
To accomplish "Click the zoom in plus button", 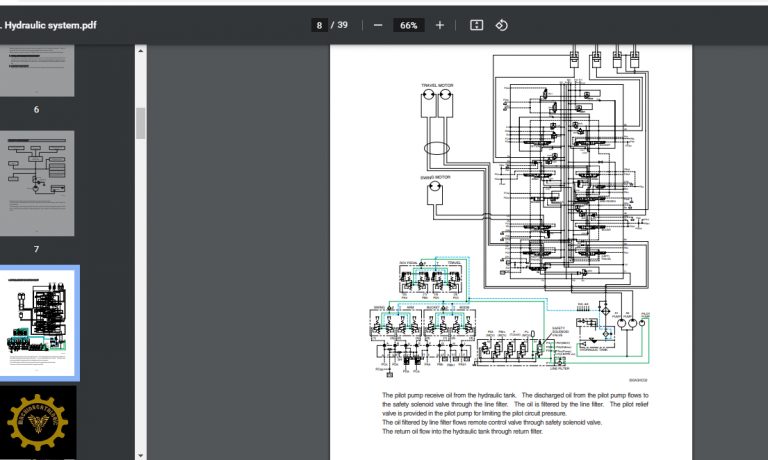I will [x=440, y=25].
